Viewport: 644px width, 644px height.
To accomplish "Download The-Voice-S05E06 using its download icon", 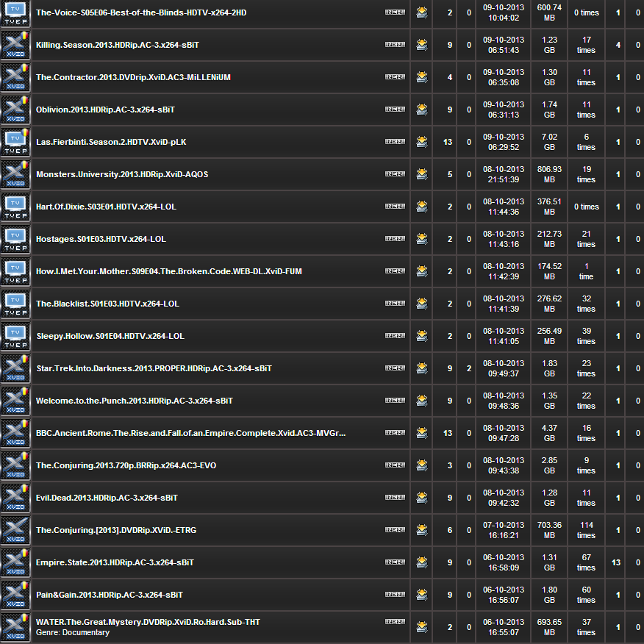I will click(421, 12).
